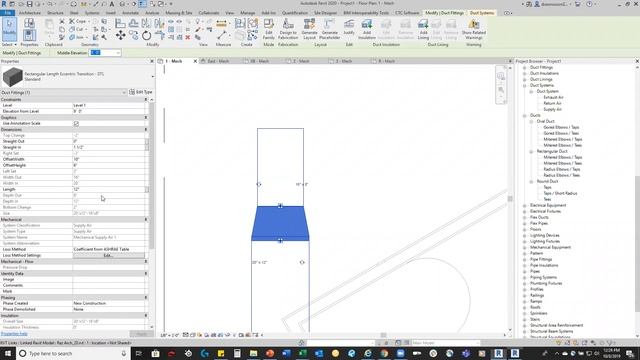
Task: Click the Properties panel vertical scrollbar
Action: (x=151, y=176)
